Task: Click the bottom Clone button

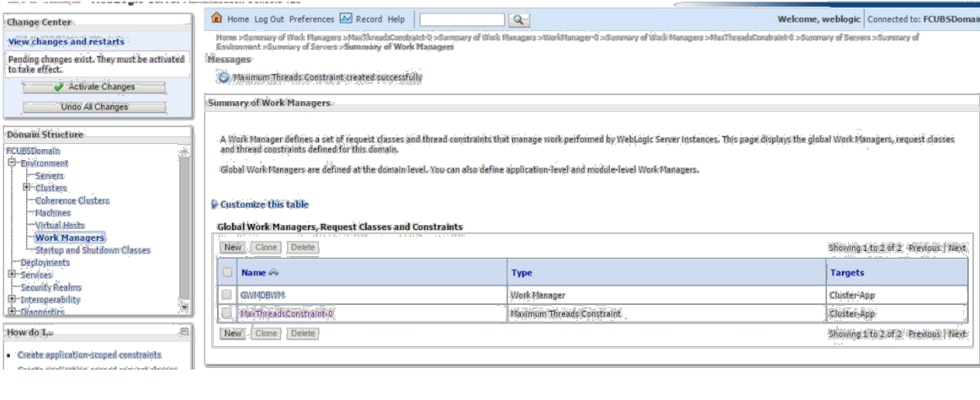Action: click(x=266, y=333)
